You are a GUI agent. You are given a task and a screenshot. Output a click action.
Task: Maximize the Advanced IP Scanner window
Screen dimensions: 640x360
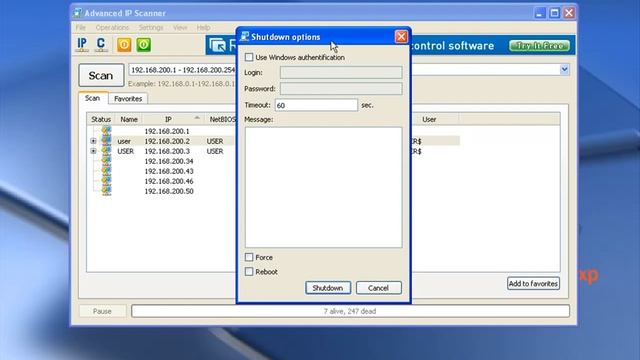click(x=554, y=13)
